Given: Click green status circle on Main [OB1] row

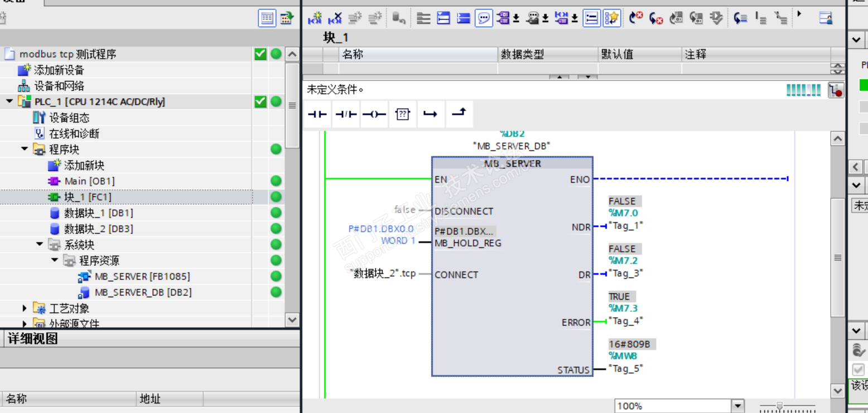Looking at the screenshot, I should [x=276, y=181].
